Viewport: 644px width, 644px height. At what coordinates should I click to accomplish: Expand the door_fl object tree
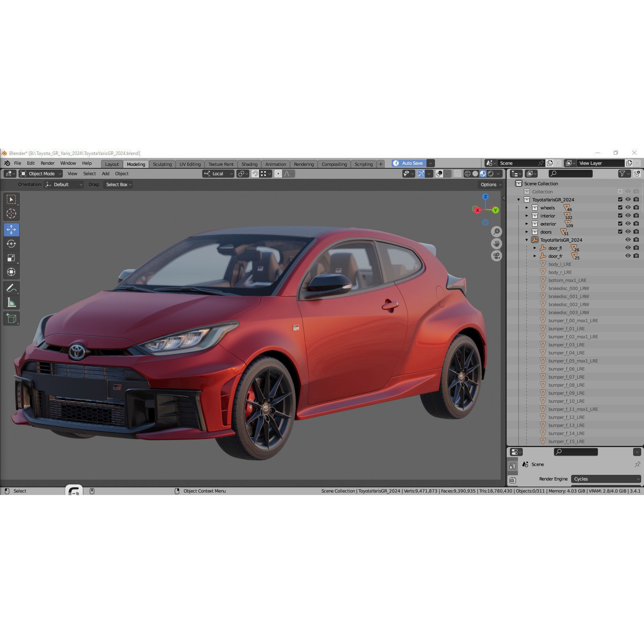coord(534,248)
